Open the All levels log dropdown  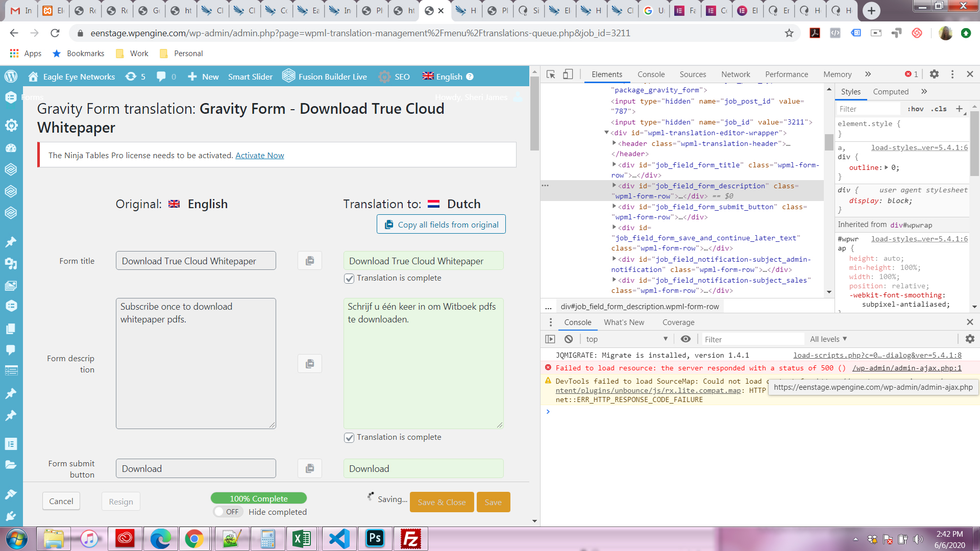coord(828,339)
